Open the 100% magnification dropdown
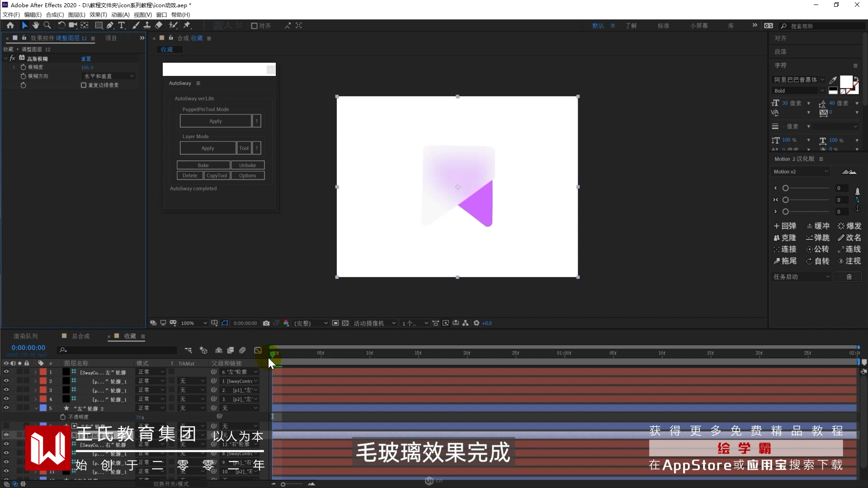This screenshot has height=488, width=868. (194, 323)
